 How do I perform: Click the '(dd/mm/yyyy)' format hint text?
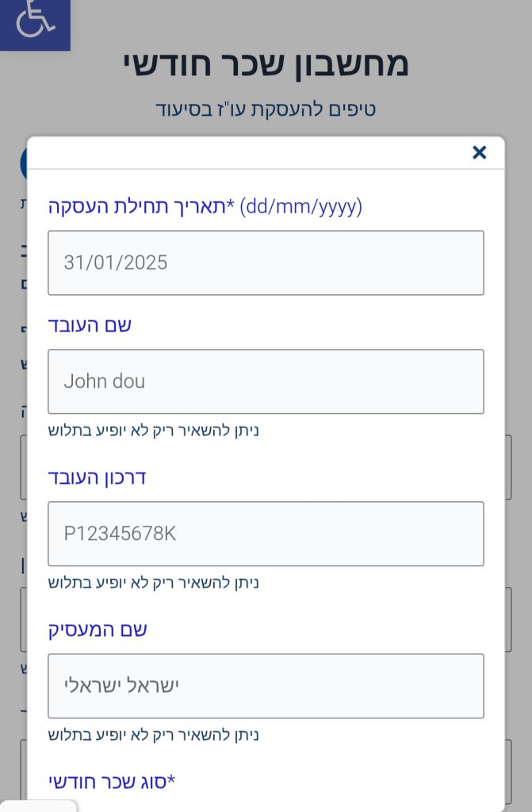(x=300, y=207)
